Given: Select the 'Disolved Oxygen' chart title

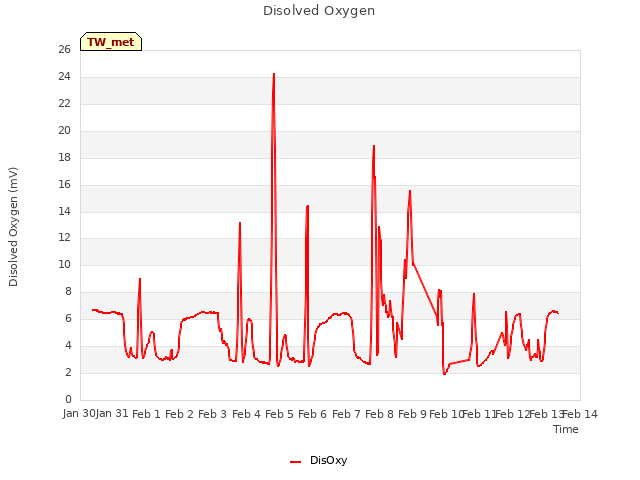Looking at the screenshot, I should click(319, 11).
